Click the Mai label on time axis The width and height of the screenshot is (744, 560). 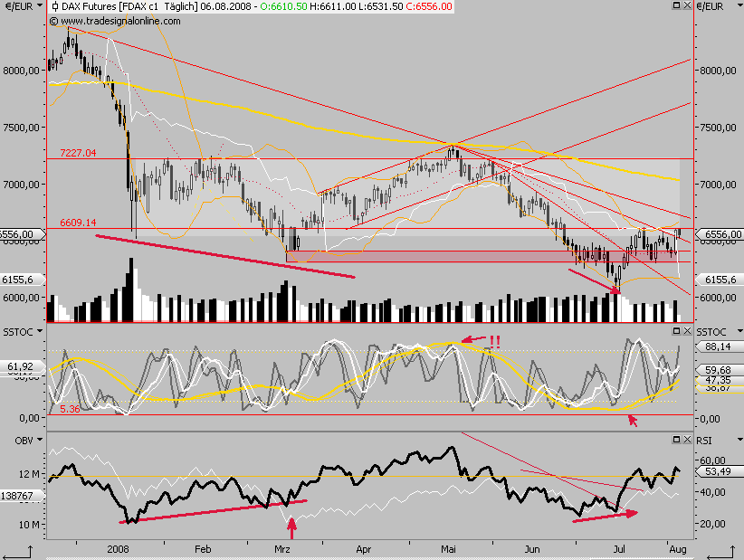coord(448,549)
